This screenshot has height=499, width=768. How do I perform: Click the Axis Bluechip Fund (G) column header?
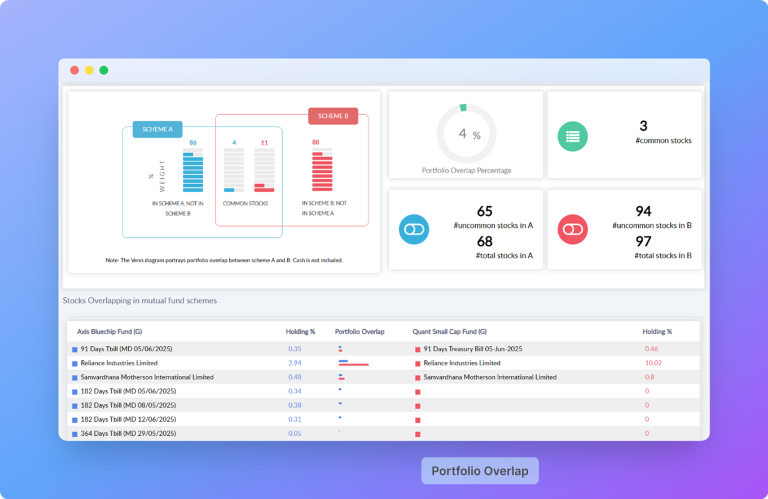[109, 332]
